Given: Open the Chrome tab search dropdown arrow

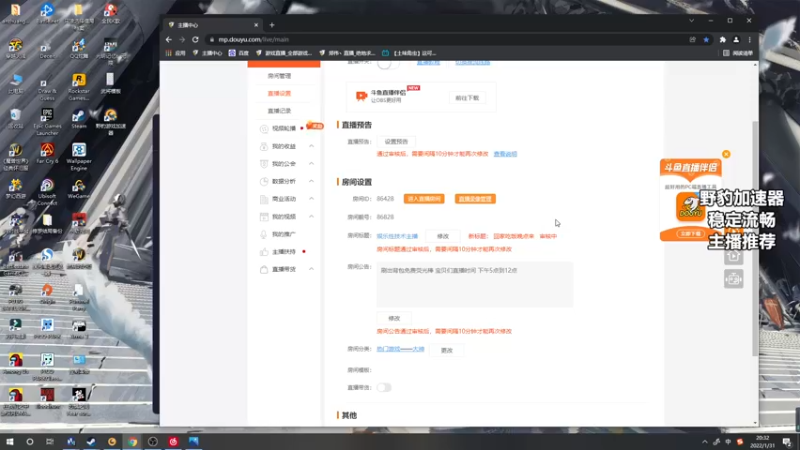Looking at the screenshot, I should [691, 21].
